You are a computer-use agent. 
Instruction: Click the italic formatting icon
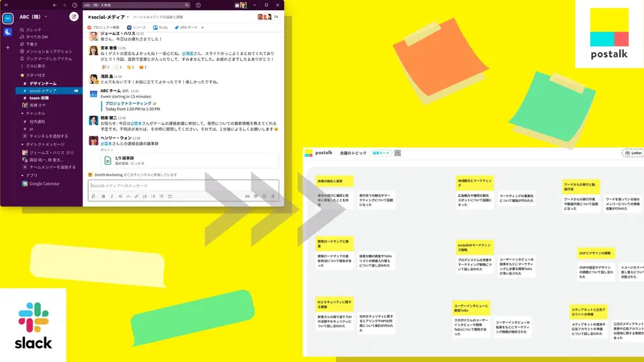[111, 196]
